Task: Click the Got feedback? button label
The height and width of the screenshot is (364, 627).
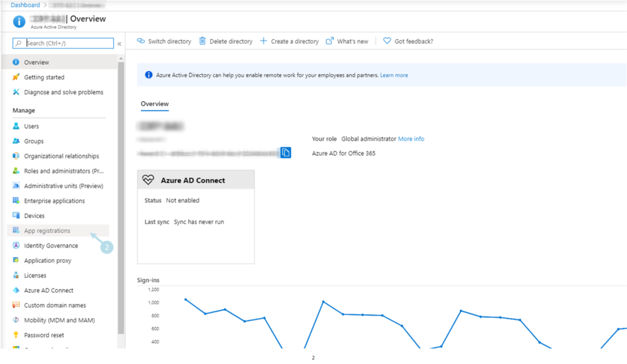Action: point(414,41)
